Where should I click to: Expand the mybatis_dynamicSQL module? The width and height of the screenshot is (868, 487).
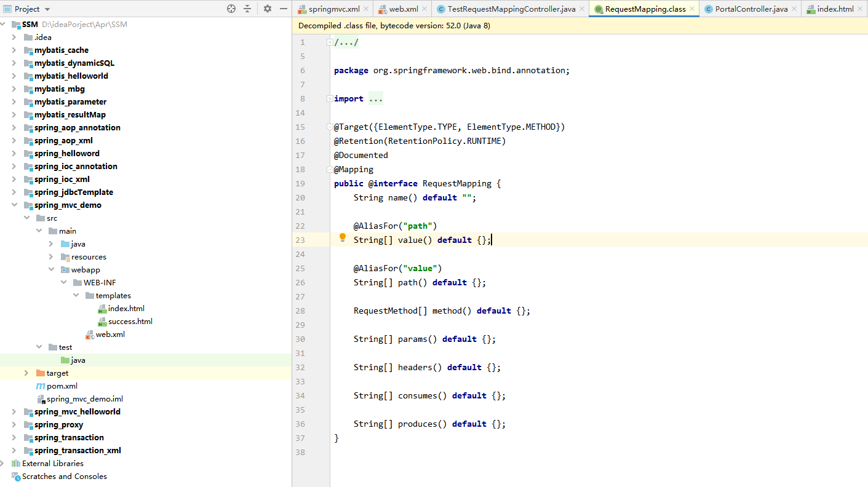pos(14,63)
